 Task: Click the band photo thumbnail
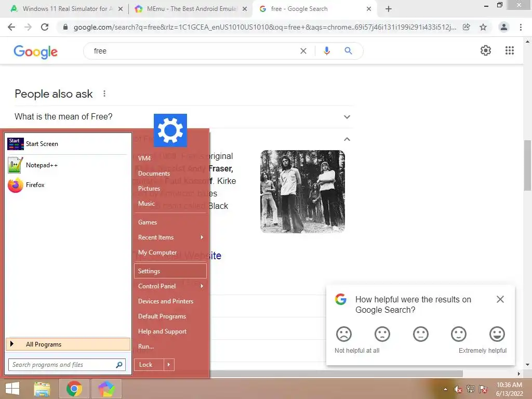click(x=303, y=191)
